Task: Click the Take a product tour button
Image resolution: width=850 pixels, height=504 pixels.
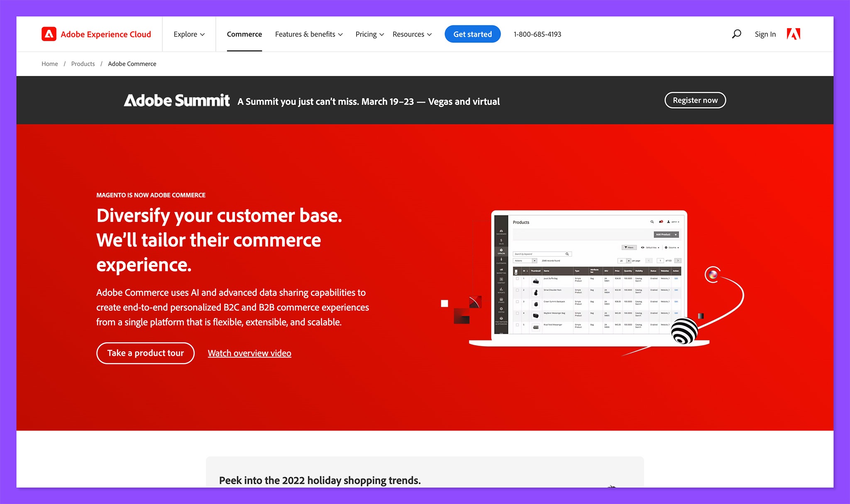Action: (145, 353)
